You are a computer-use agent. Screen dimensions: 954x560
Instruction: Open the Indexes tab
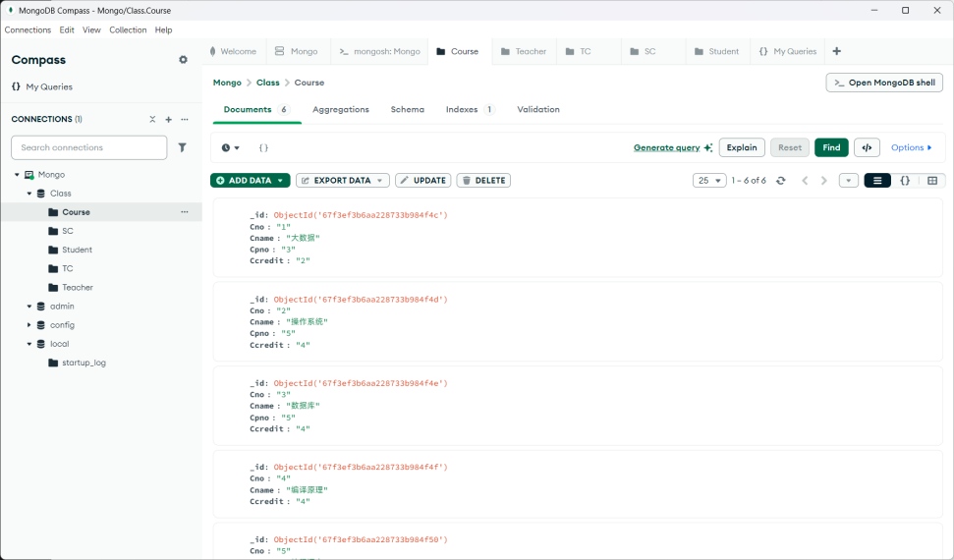click(470, 110)
